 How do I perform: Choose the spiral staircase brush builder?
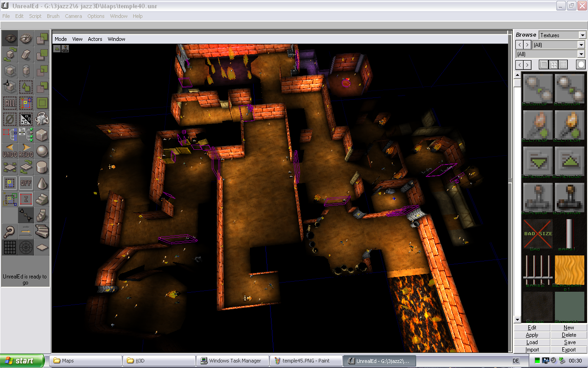tap(42, 215)
